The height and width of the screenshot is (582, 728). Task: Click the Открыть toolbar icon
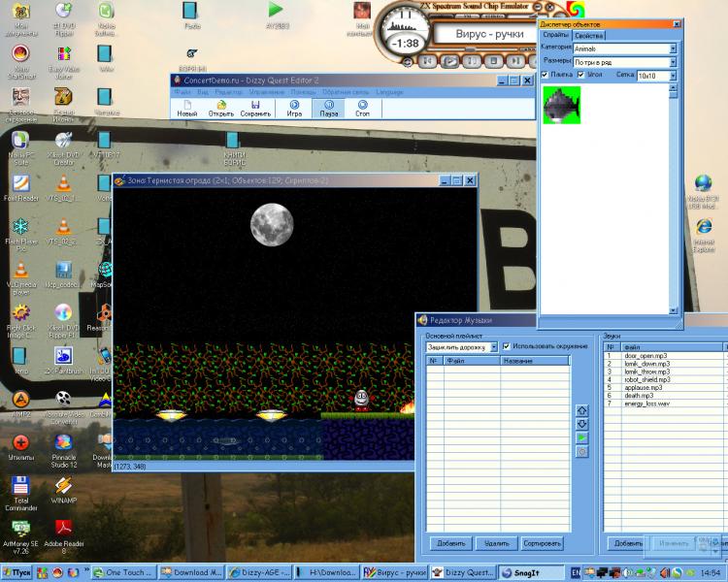click(221, 108)
